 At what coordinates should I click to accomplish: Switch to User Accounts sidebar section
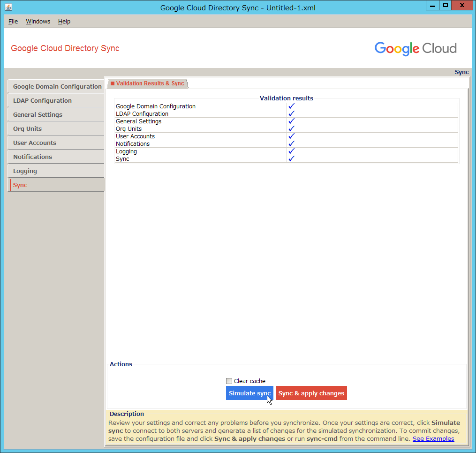point(56,143)
